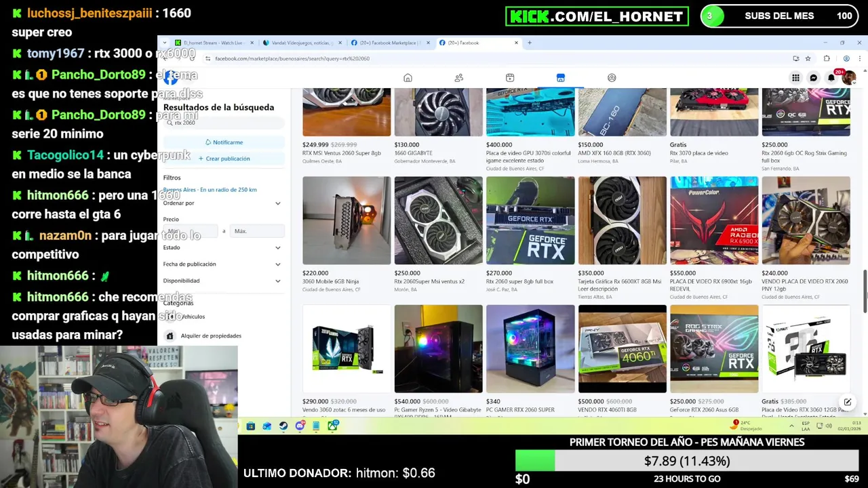This screenshot has height=488, width=868.
Task: Open the profile/groups circle icon in navigation
Action: pyautogui.click(x=612, y=78)
